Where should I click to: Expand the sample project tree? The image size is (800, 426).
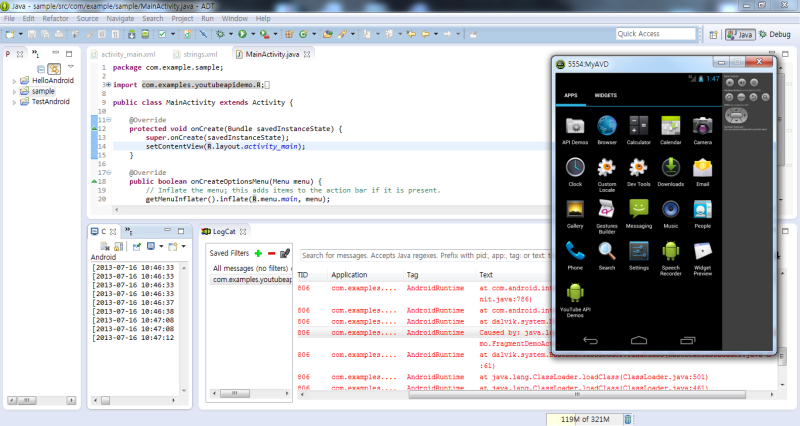point(14,92)
